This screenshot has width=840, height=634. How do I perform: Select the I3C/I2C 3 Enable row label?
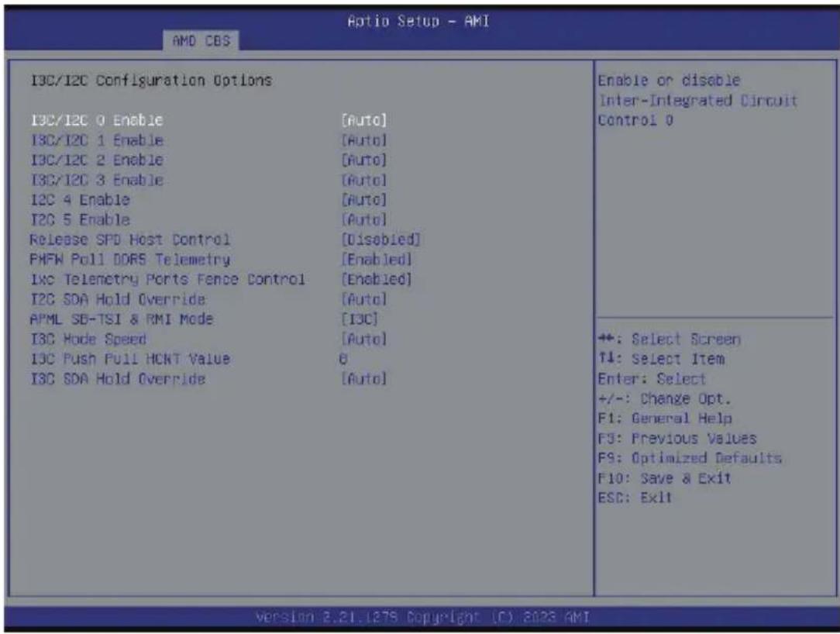pos(97,180)
